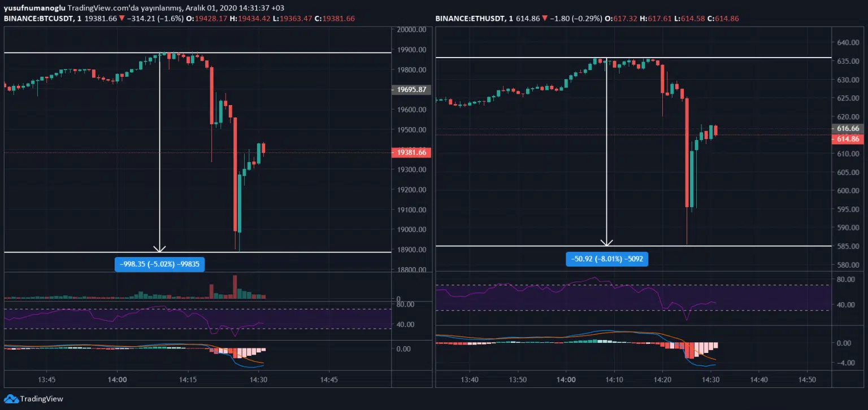Select the red 614.86 ETH price tag
The image size is (868, 410).
coord(847,139)
